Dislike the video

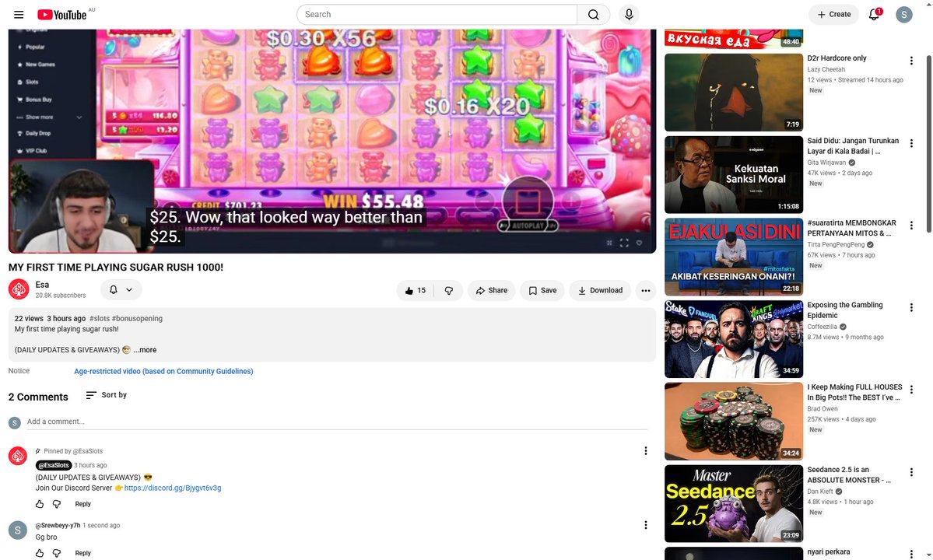pyautogui.click(x=449, y=291)
